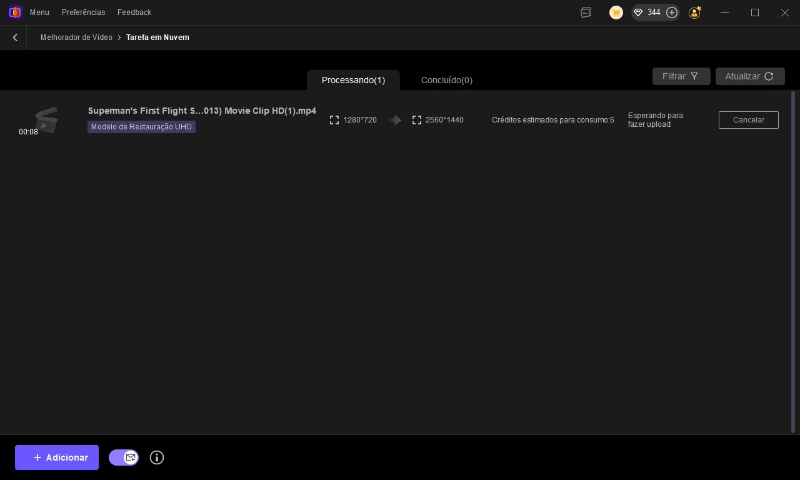Open the Feedback menu
Screen dimensions: 800x480
pos(134,12)
